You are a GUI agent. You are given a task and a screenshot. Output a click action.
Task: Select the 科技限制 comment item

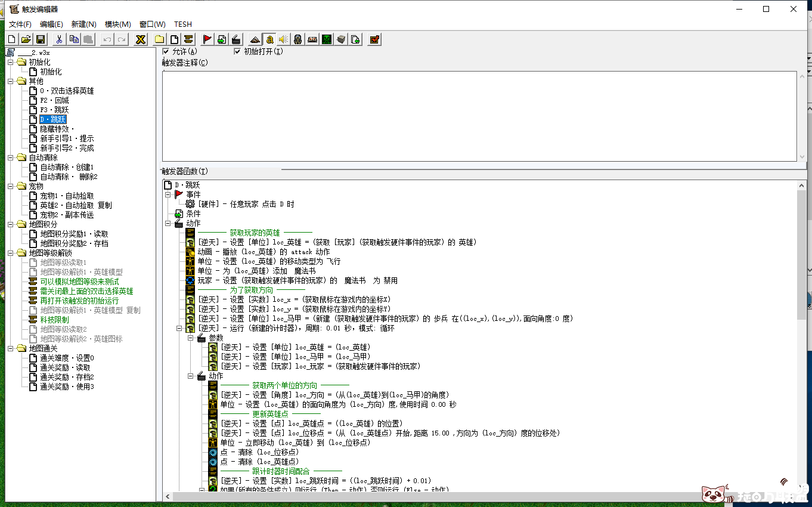click(54, 320)
